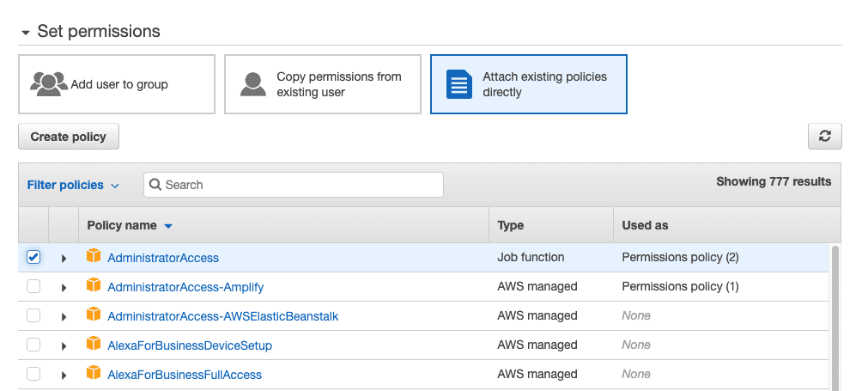Expand the AdministratorAccess policy row details

pos(64,258)
